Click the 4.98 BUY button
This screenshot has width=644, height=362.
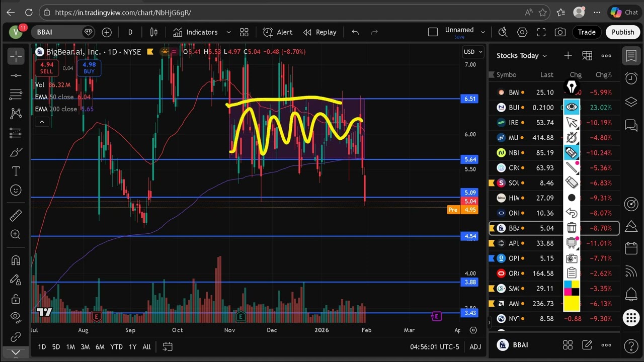pos(89,68)
